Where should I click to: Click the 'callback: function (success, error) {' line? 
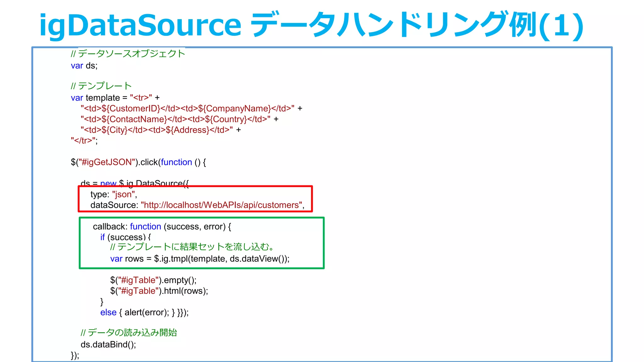[162, 227]
